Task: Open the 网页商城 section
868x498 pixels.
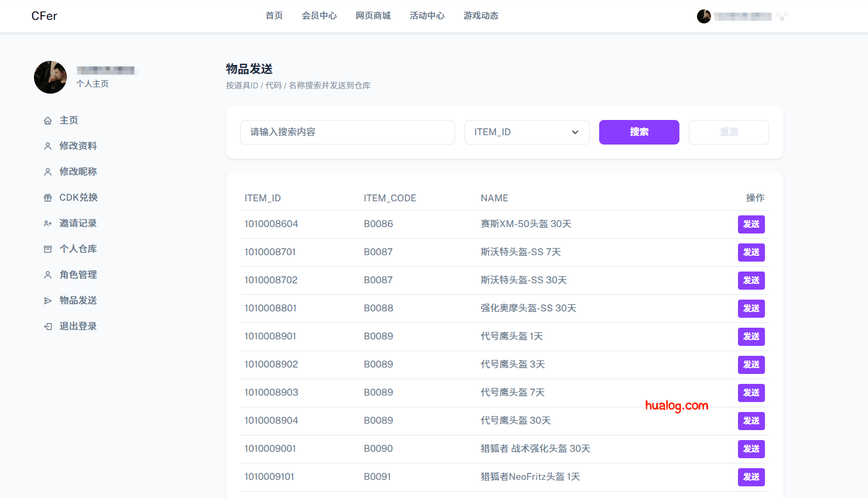Action: click(x=373, y=16)
